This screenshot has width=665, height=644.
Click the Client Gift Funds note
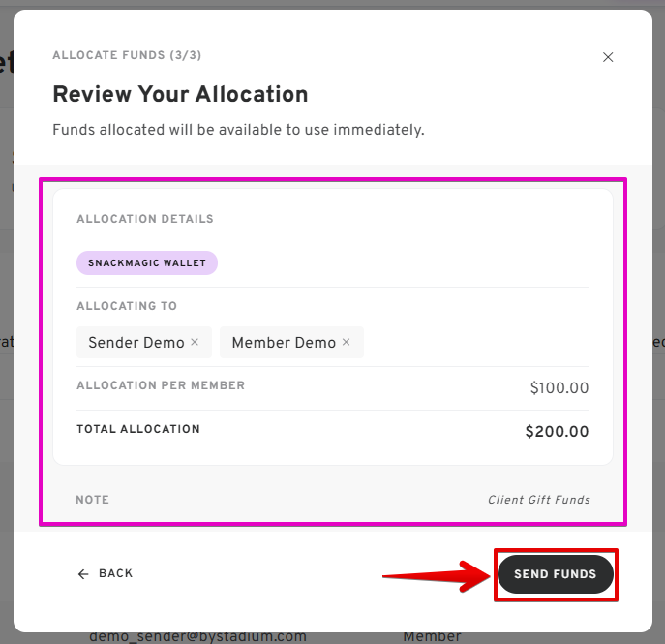click(x=539, y=500)
